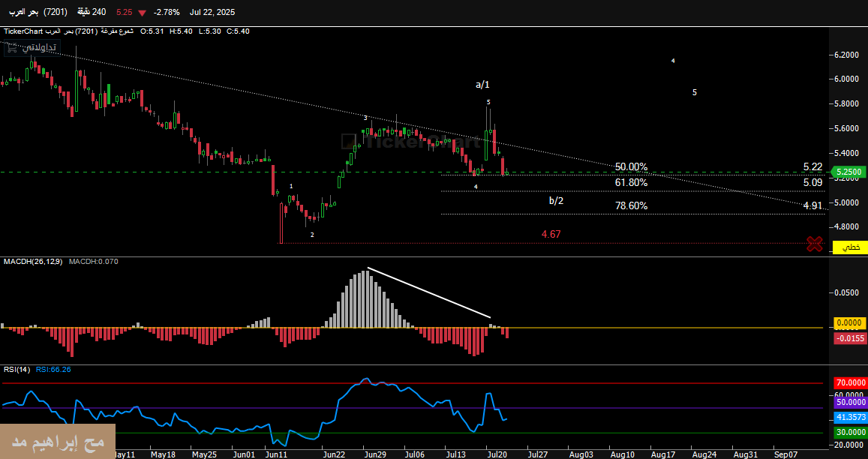Click the Aug10 date on time axis
This screenshot has width=868, height=459.
tap(623, 454)
